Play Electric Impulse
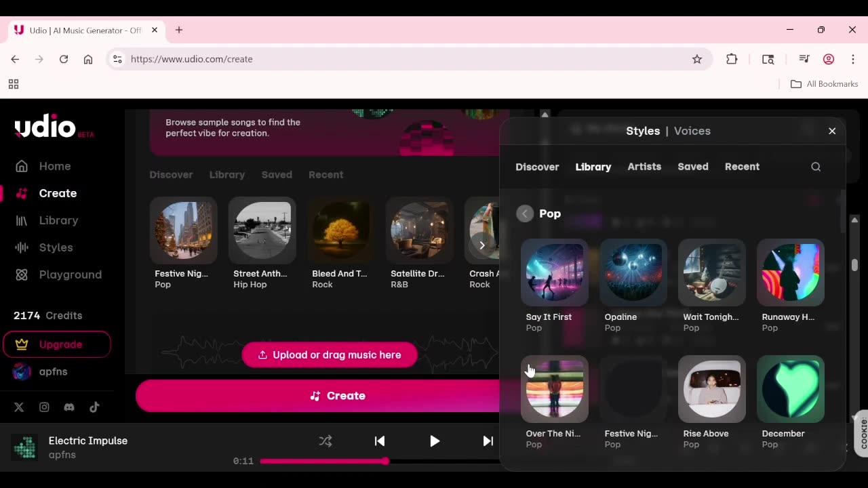The width and height of the screenshot is (868, 488). coord(435,441)
